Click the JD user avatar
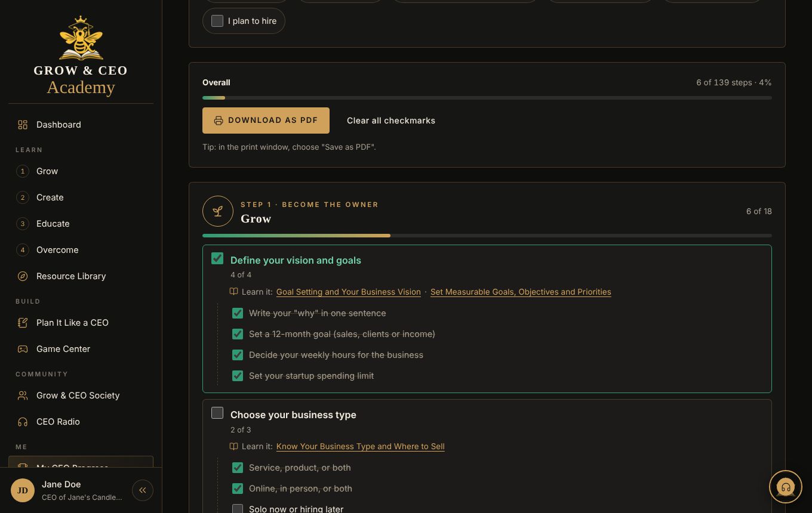 pos(23,490)
